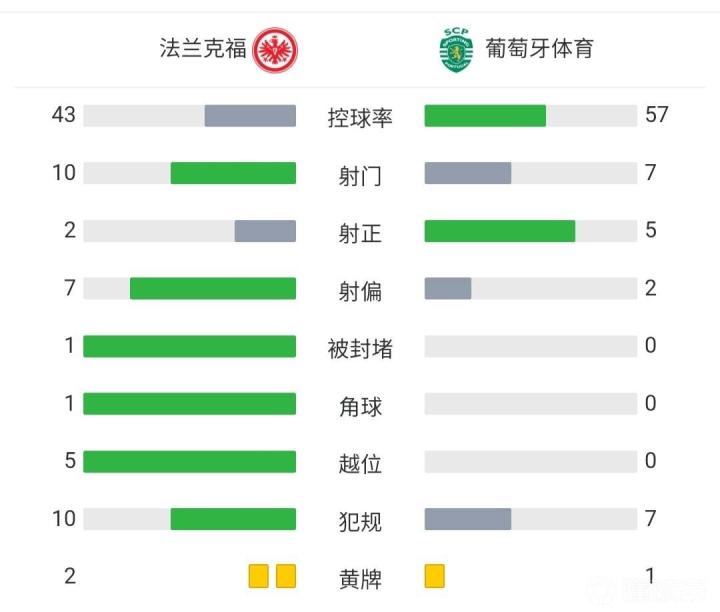
Task: Select the 角球 corner kicks label
Action: coord(360,406)
